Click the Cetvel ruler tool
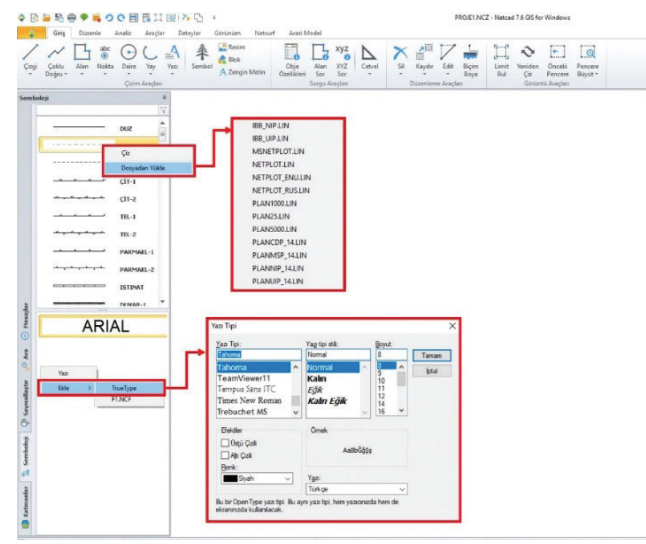Viewport: 646px width, 544px height. (368, 58)
